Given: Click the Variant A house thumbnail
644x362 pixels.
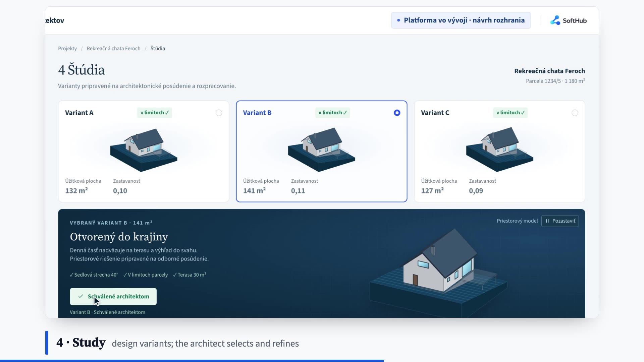Looking at the screenshot, I should click(144, 149).
